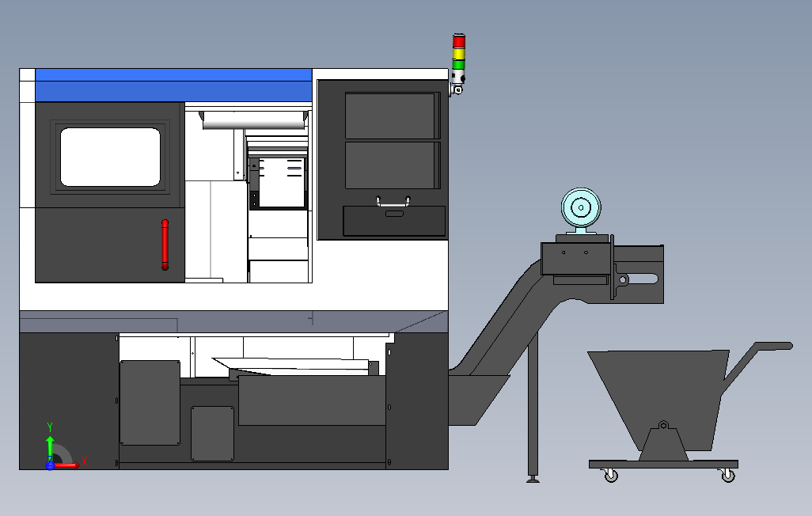The width and height of the screenshot is (812, 516).
Task: Click the red lamp of the signal tower
Action: coord(459,41)
